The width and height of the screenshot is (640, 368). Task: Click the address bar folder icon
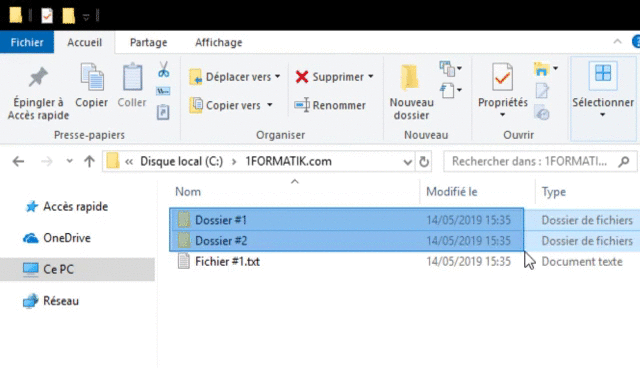pyautogui.click(x=113, y=161)
